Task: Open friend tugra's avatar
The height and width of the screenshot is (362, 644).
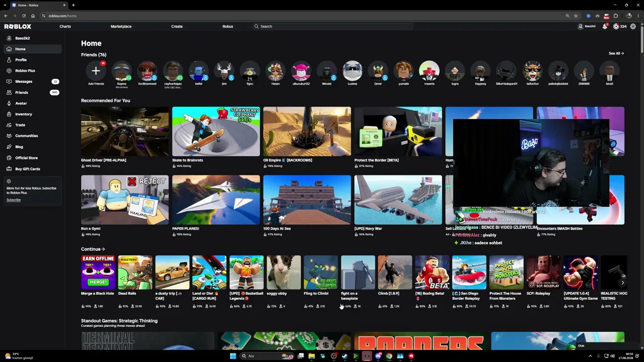Action: coord(455,71)
